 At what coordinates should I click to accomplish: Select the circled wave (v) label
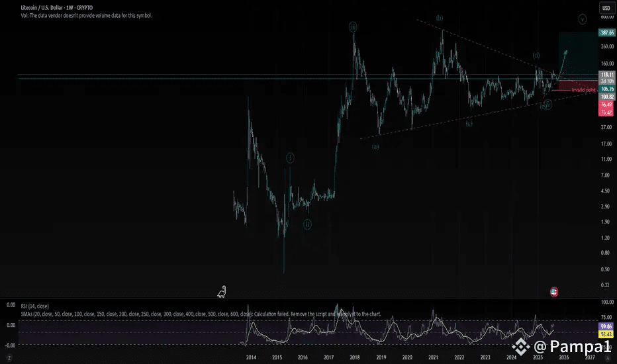(583, 19)
